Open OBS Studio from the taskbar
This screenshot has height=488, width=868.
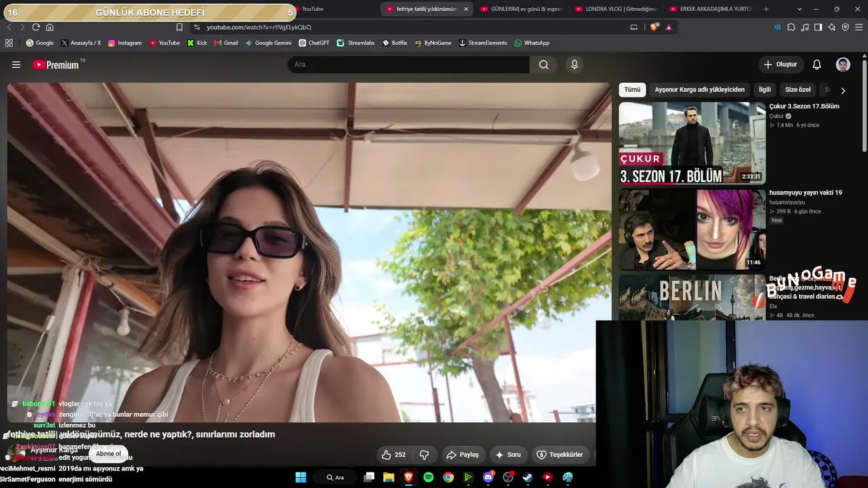[508, 477]
